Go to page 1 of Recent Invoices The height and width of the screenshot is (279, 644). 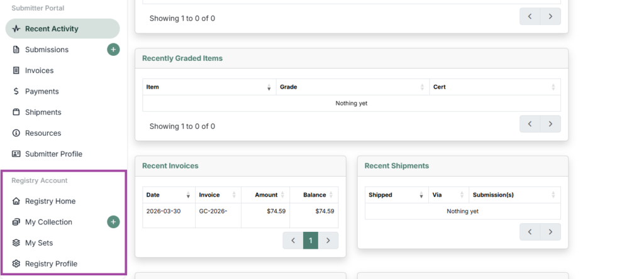tap(311, 241)
